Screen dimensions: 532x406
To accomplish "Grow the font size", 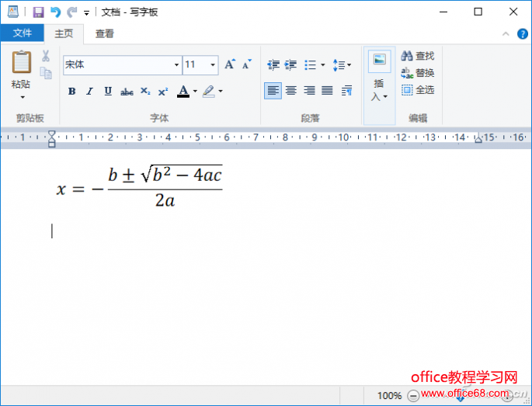I will point(230,64).
